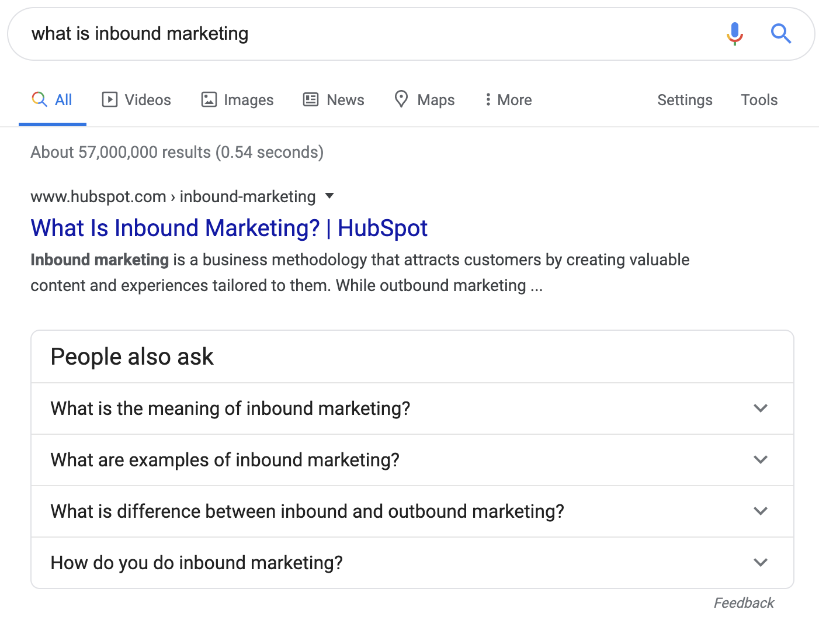819x644 pixels.
Task: Open the Settings menu
Action: pyautogui.click(x=685, y=100)
